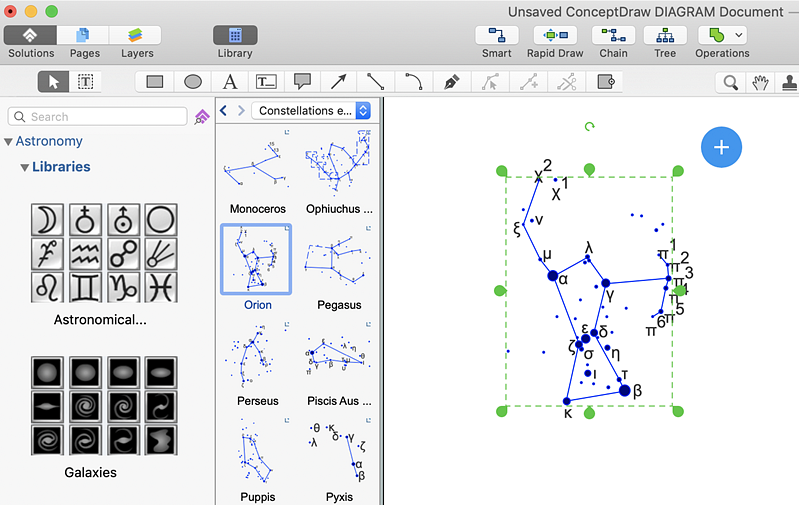Click the Pegasus constellation thumbnail
This screenshot has height=505, width=800.
tap(337, 261)
